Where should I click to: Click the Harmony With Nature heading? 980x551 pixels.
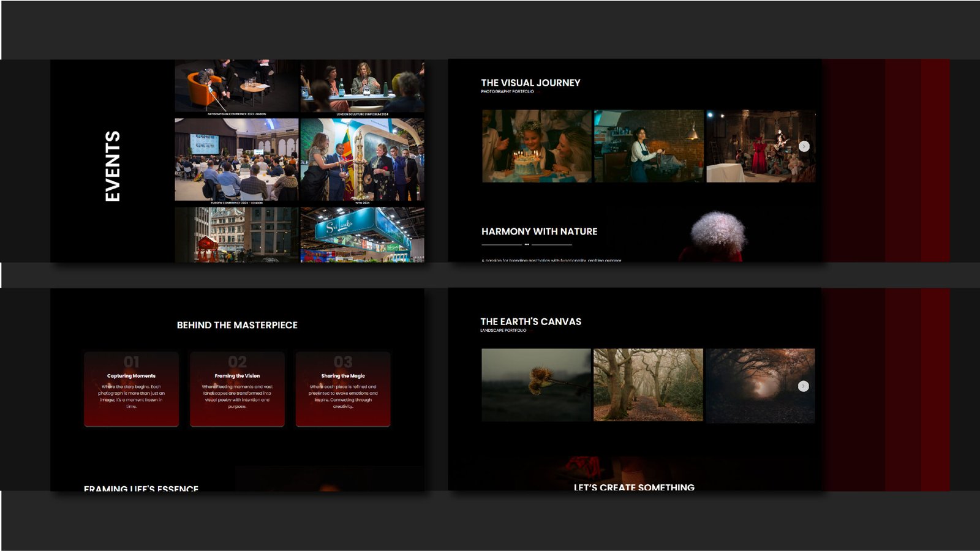[x=539, y=231]
